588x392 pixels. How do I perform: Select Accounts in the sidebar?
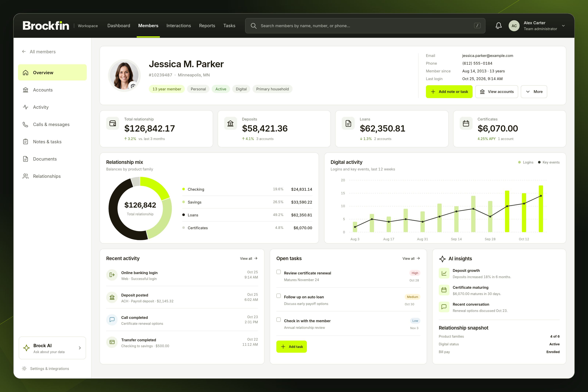(52, 90)
